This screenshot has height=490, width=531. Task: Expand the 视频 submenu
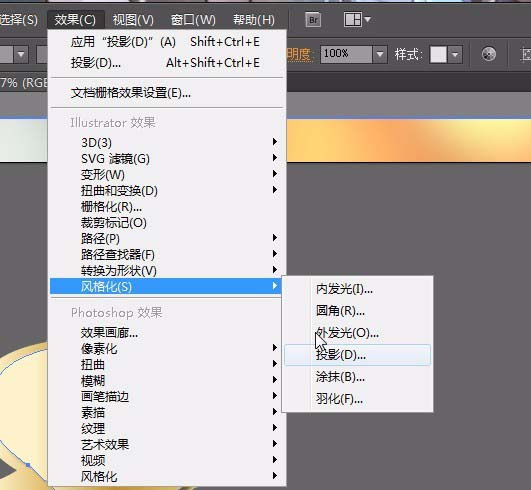[166, 461]
